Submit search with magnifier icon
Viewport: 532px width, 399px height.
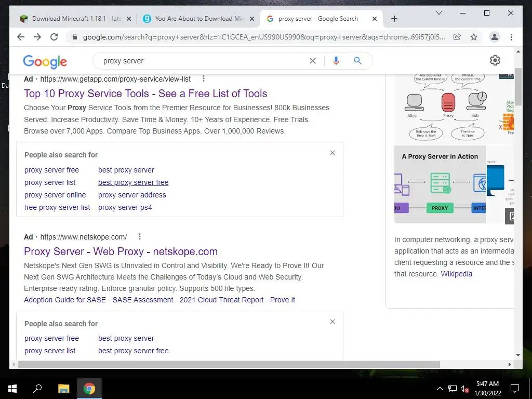point(357,61)
